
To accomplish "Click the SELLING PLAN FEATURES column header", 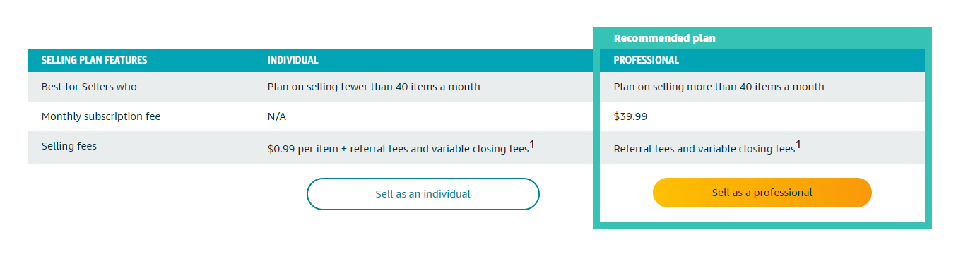I will (x=94, y=60).
